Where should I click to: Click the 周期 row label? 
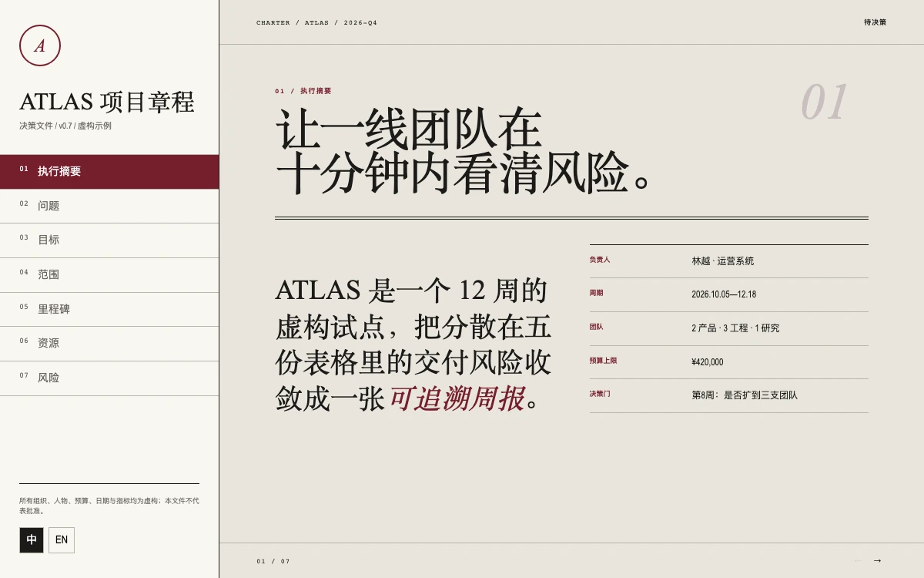(596, 293)
